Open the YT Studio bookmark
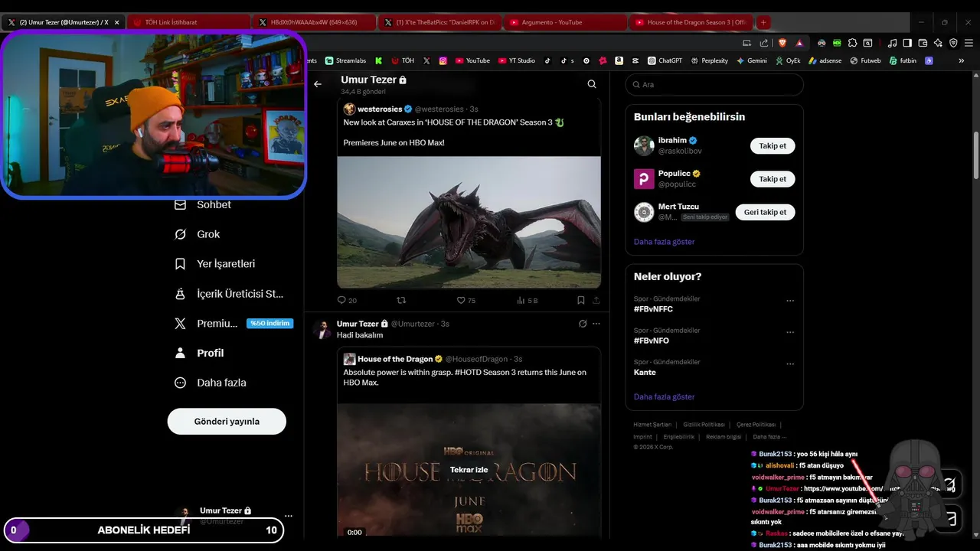980x551 pixels. click(x=517, y=60)
